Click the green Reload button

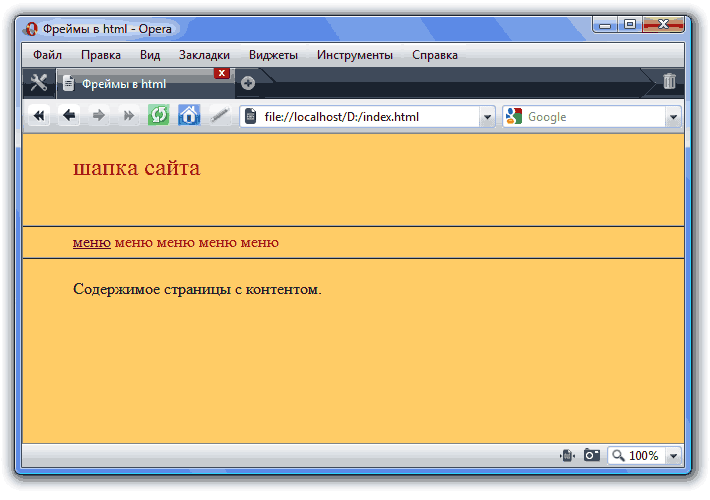click(158, 116)
